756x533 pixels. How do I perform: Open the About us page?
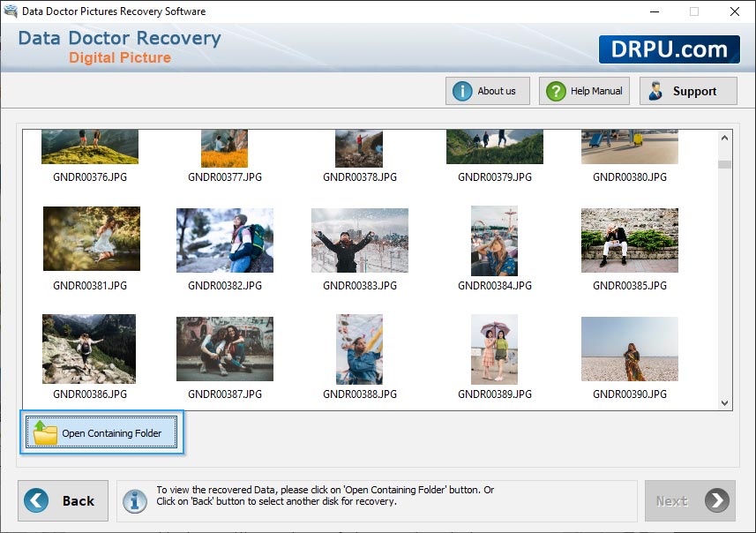[x=488, y=91]
